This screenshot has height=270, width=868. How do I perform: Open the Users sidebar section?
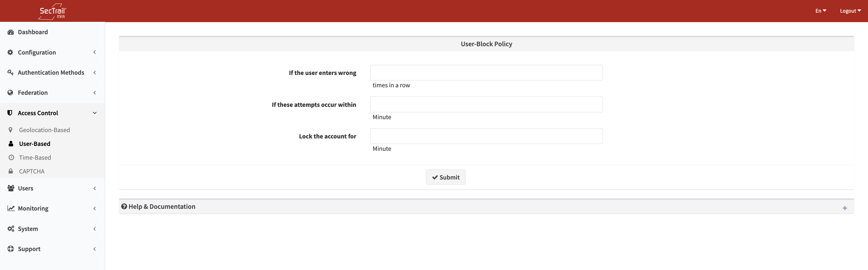tap(26, 188)
